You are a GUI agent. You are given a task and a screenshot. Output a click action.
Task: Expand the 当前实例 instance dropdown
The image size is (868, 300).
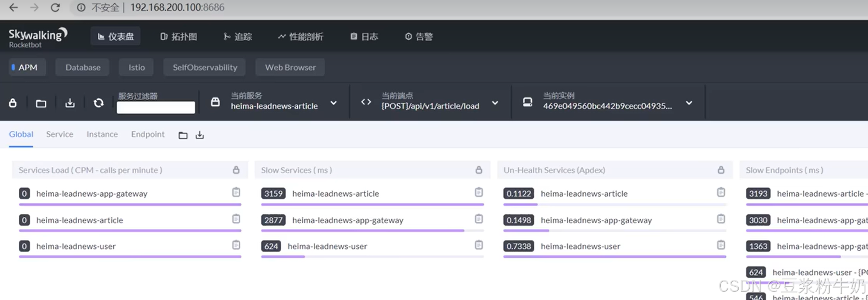point(689,103)
